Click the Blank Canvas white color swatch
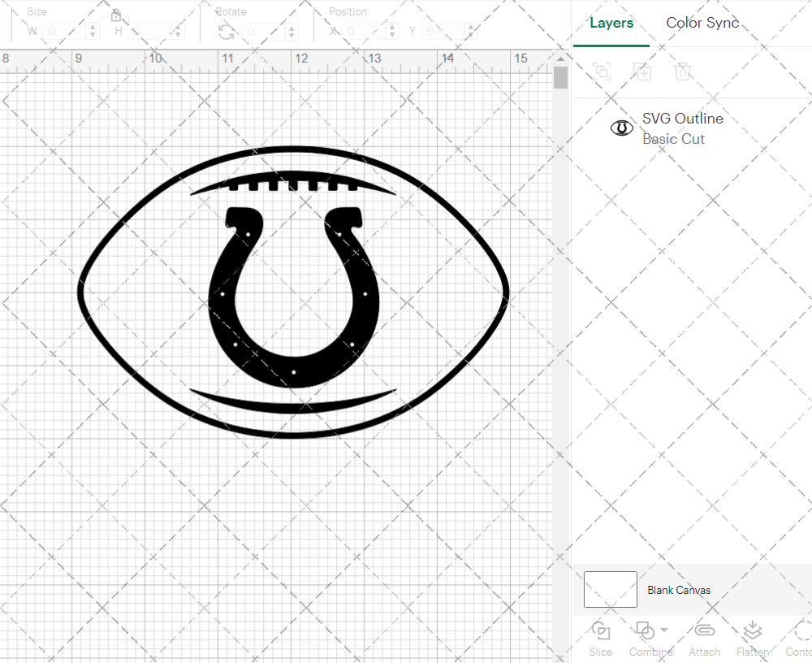812x663 pixels. click(611, 590)
